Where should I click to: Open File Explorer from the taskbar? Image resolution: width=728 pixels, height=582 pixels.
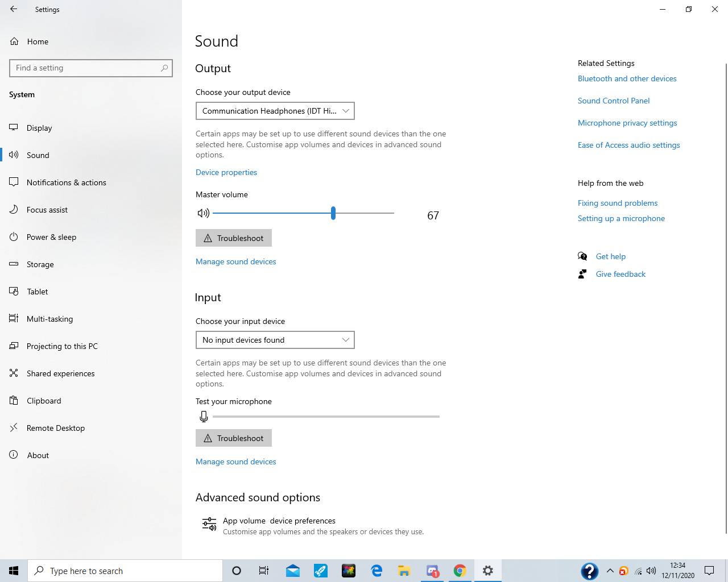coord(404,571)
